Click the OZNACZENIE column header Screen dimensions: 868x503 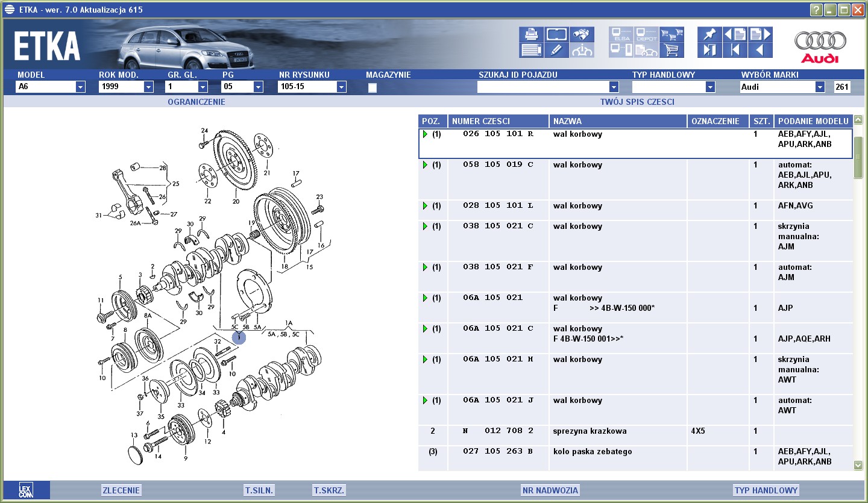pyautogui.click(x=718, y=121)
